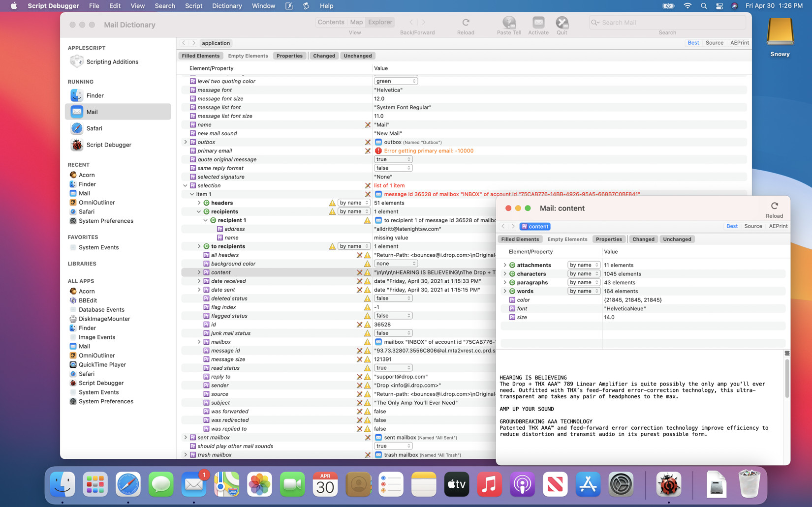Switch to Map view tab

click(356, 22)
